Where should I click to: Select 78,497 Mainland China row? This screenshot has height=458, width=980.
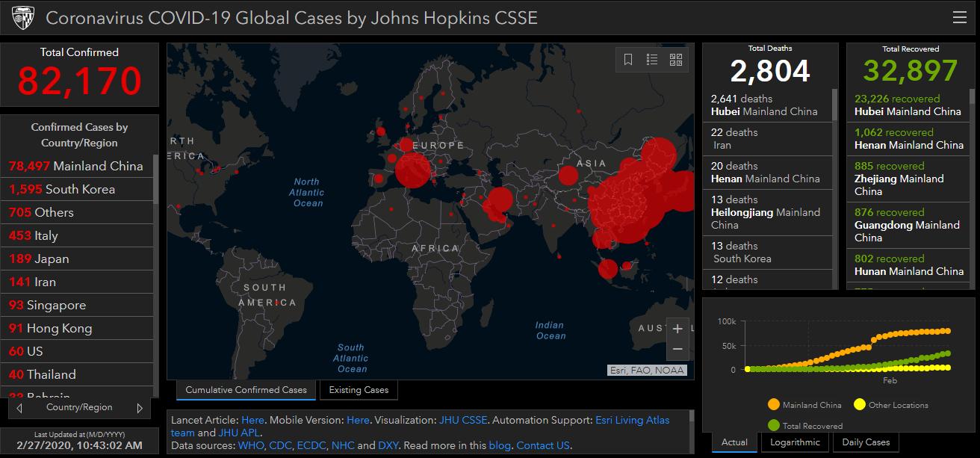point(77,166)
